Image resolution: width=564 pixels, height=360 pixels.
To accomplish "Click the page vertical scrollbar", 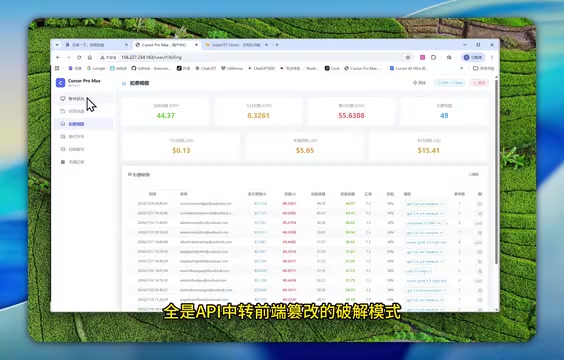I will 497,173.
